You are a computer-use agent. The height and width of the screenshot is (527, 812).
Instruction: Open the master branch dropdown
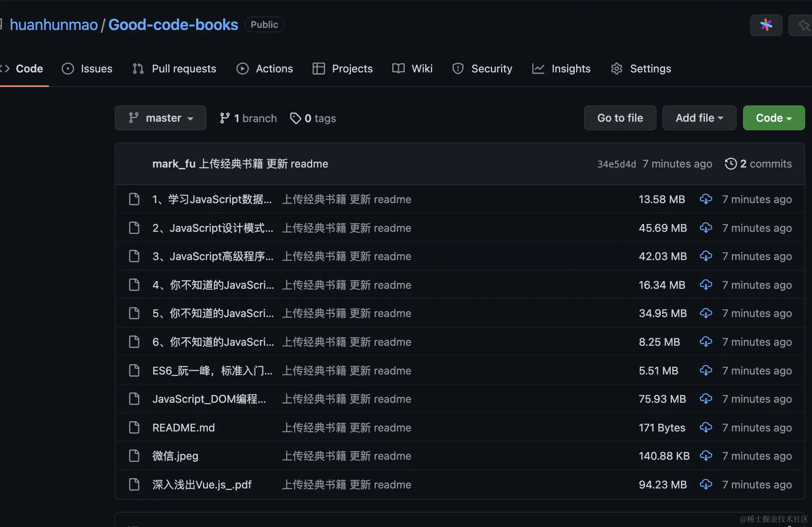(x=161, y=118)
